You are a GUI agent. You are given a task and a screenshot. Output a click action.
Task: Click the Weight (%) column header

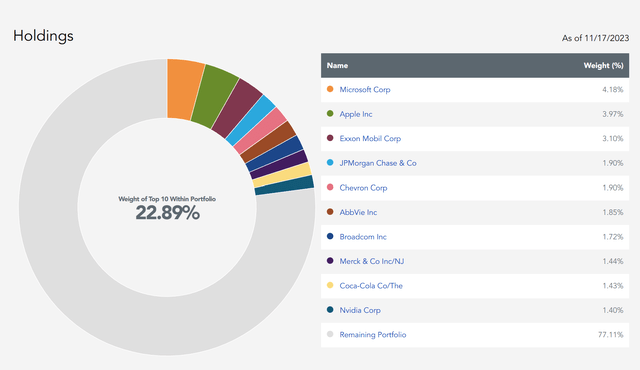(603, 65)
